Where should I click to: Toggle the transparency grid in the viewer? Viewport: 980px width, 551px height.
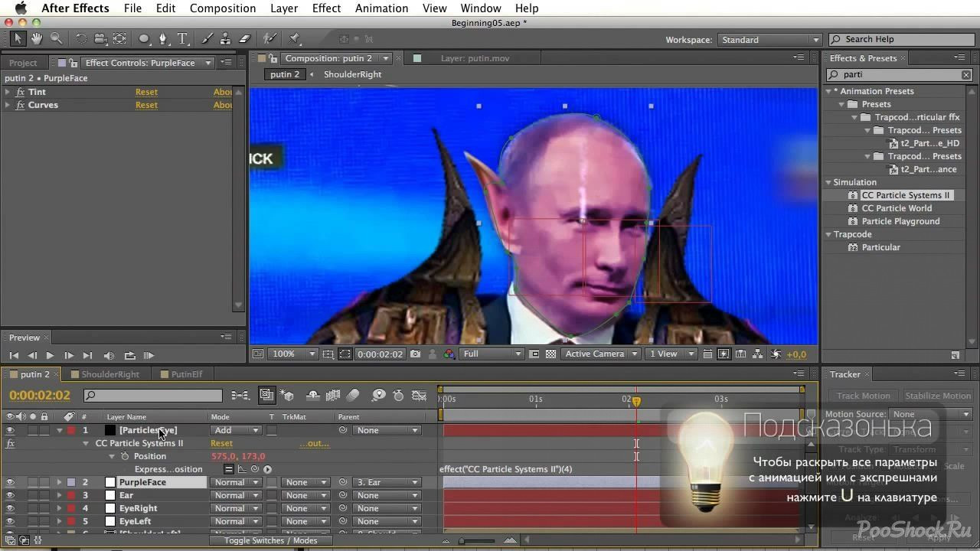pos(550,354)
